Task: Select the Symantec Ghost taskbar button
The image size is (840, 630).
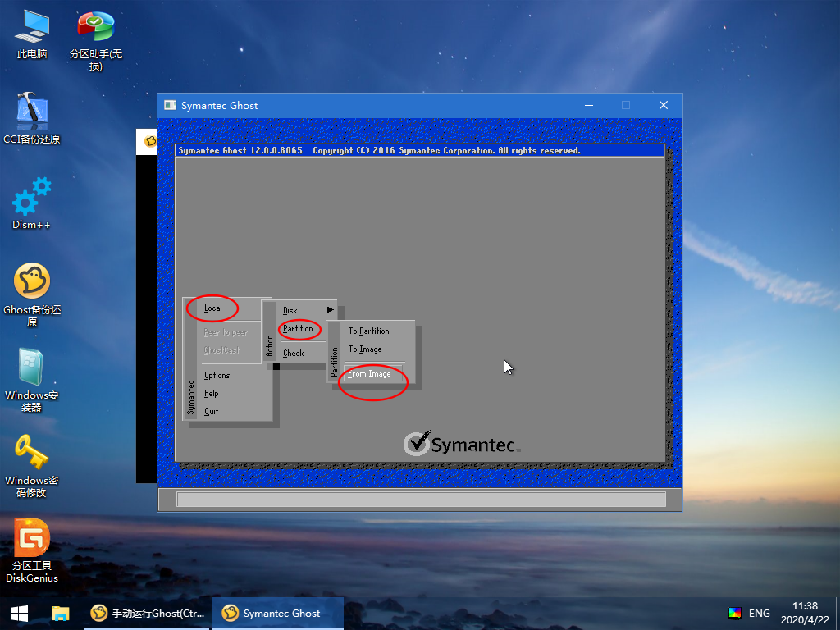Action: pos(277,614)
